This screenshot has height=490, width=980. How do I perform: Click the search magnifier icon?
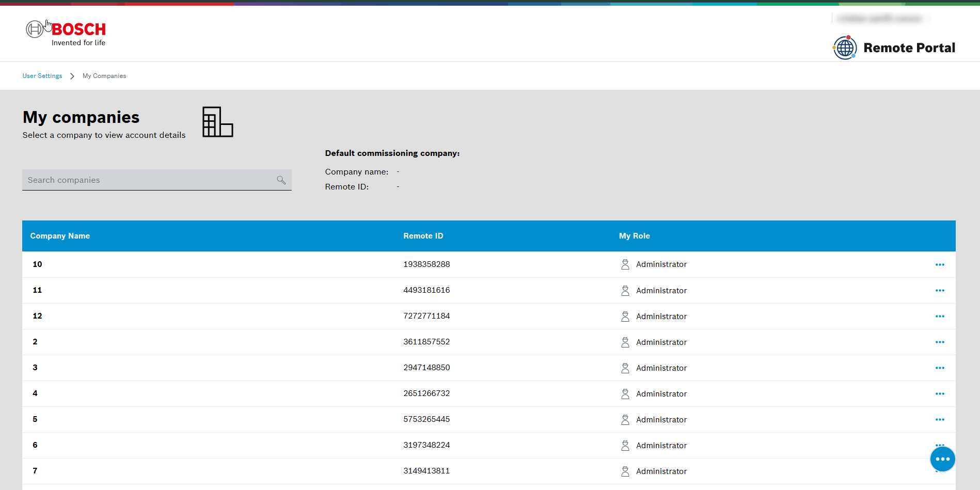click(x=281, y=180)
